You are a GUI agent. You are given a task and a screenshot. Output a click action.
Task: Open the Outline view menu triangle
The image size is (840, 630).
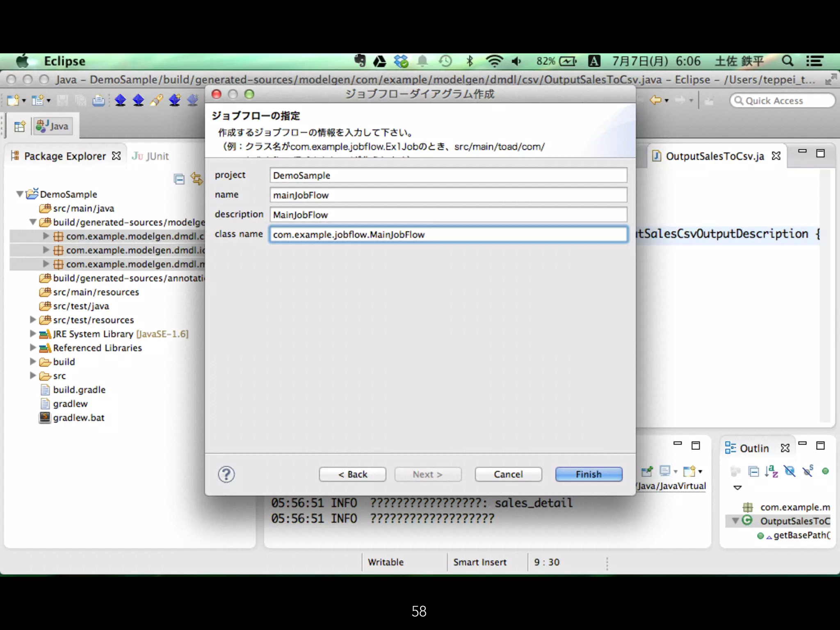737,488
